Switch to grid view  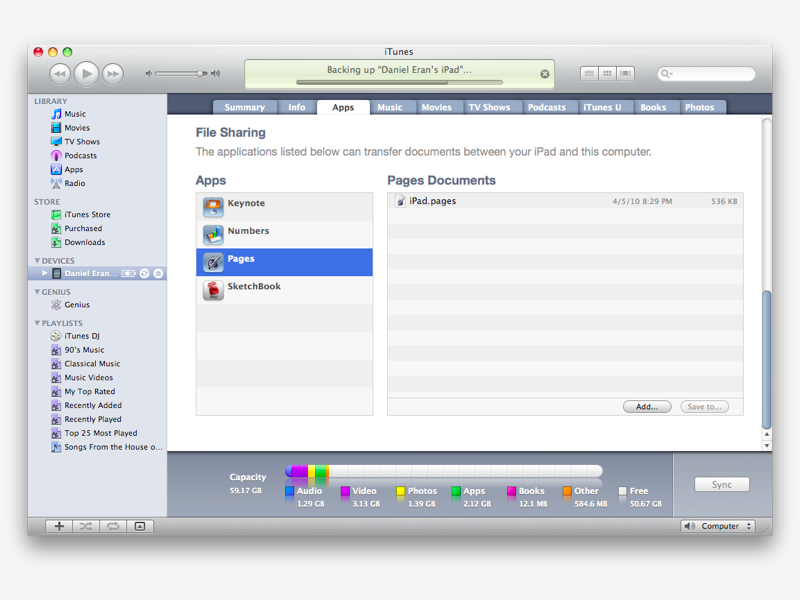[x=607, y=73]
